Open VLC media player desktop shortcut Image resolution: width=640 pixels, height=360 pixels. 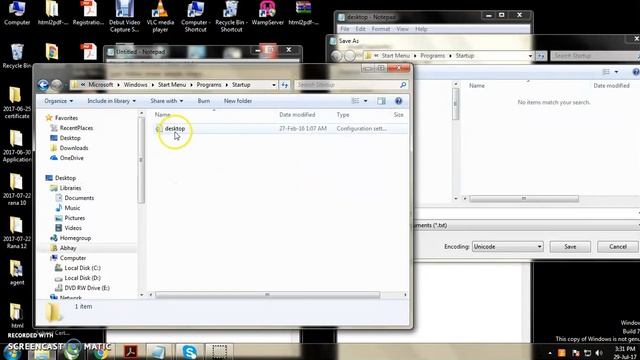click(x=160, y=16)
